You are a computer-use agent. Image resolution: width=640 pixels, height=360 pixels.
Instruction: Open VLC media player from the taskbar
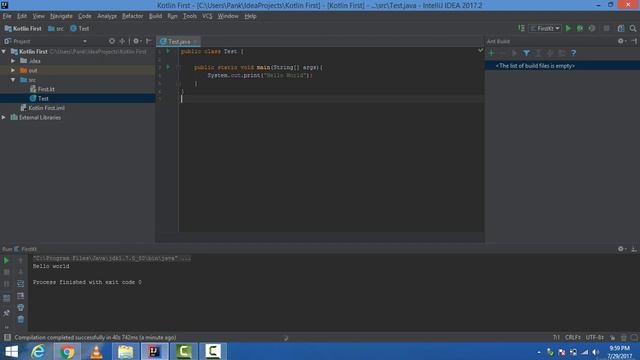[96, 351]
